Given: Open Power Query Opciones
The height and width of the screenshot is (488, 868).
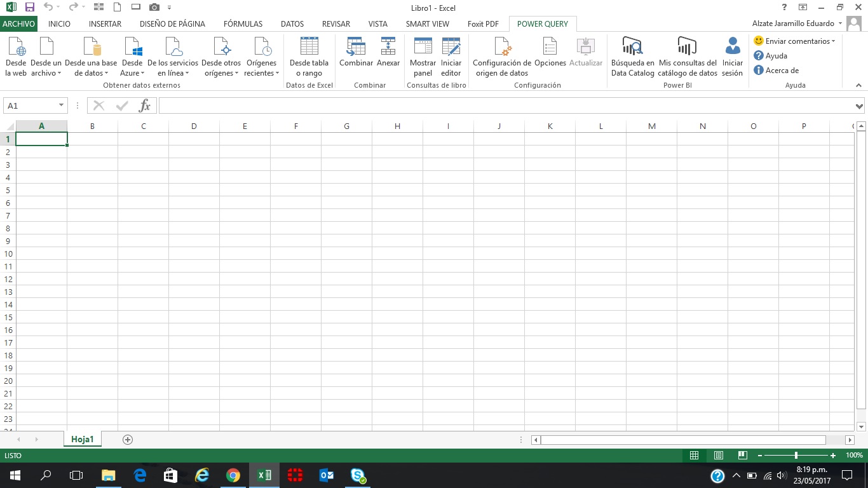Looking at the screenshot, I should (550, 52).
